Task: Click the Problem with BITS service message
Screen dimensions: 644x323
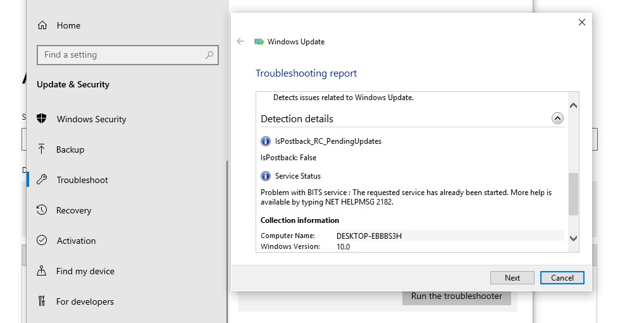Action: coord(406,197)
